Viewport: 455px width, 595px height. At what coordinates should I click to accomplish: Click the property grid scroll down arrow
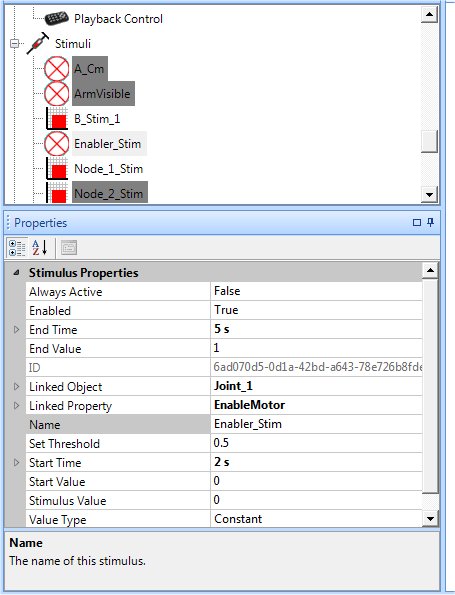(430, 518)
